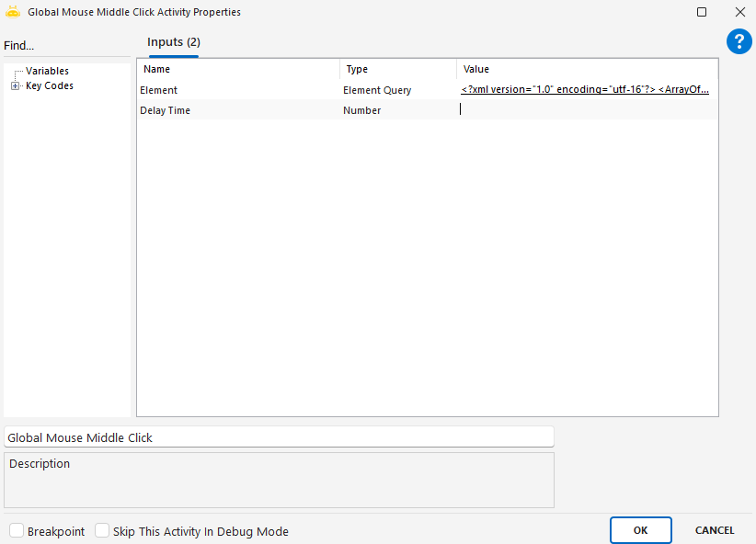Screen dimensions: 756x544
Task: Close the Activity Properties dialog
Action: (739, 12)
